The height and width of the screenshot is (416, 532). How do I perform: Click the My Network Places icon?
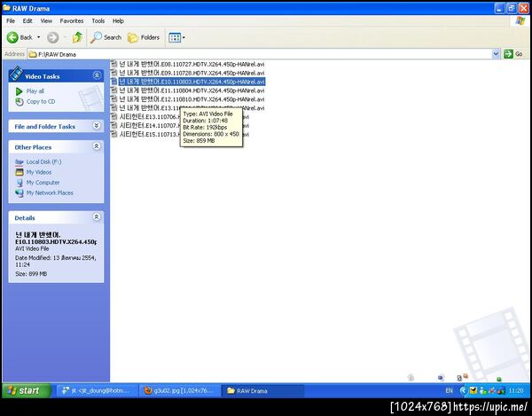[20, 192]
